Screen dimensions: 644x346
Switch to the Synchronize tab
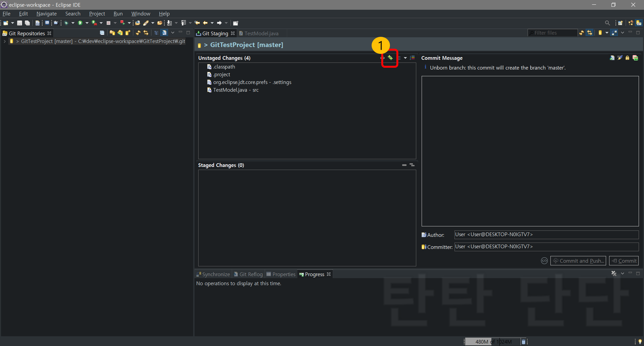(x=213, y=274)
